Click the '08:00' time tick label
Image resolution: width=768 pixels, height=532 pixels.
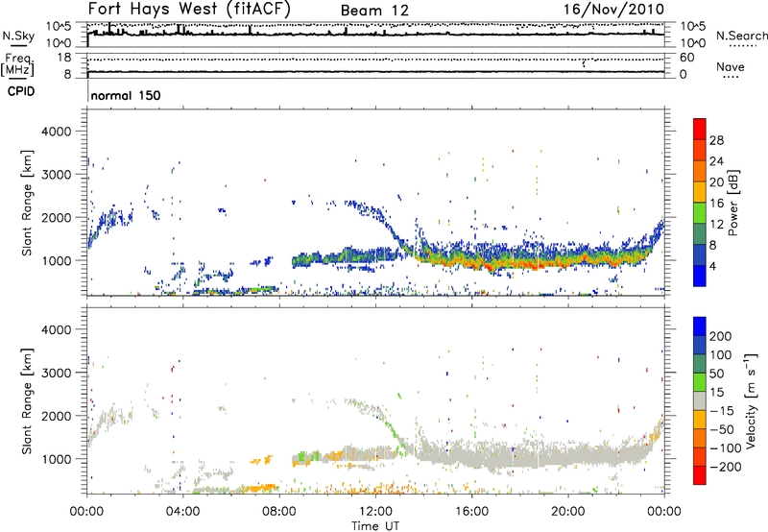click(279, 512)
